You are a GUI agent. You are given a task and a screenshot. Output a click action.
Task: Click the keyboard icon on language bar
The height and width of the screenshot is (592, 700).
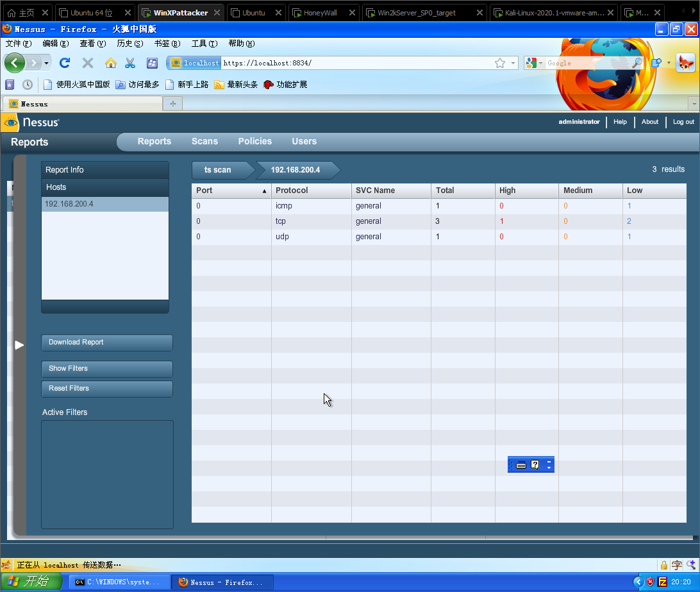pos(521,465)
